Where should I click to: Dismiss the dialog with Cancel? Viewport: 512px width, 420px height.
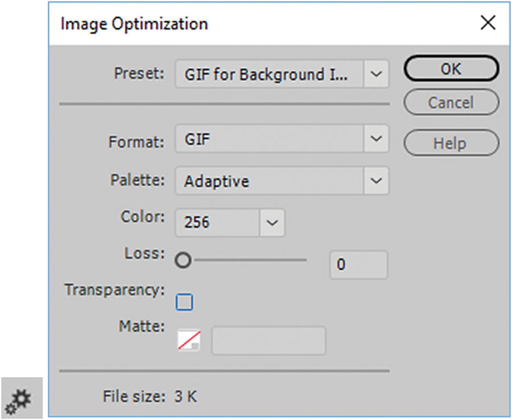pyautogui.click(x=452, y=102)
